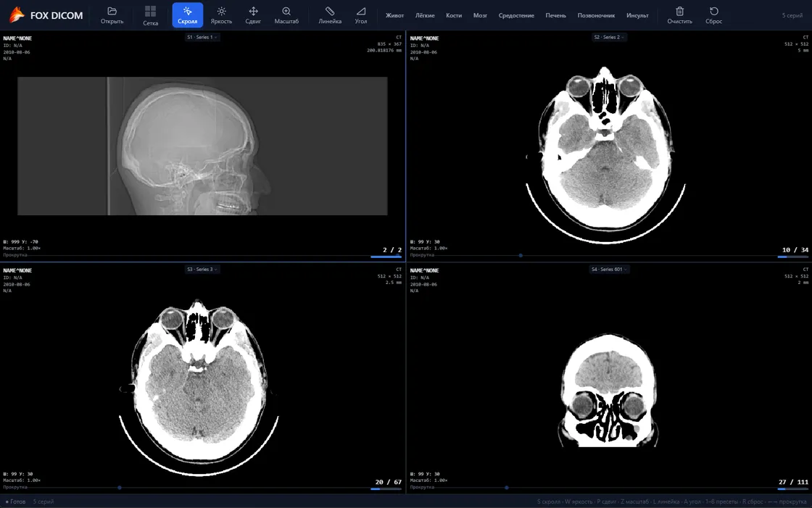Image resolution: width=812 pixels, height=508 pixels.
Task: Reset the view using Сброс
Action: pyautogui.click(x=713, y=15)
